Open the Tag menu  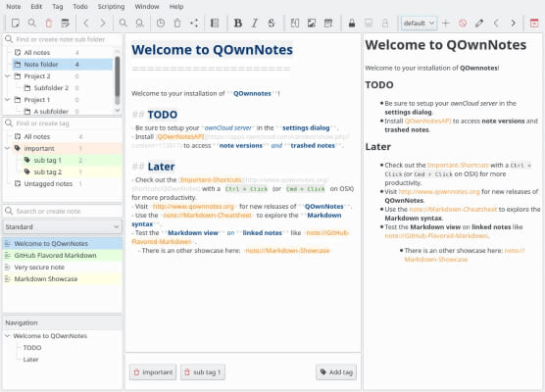point(58,7)
